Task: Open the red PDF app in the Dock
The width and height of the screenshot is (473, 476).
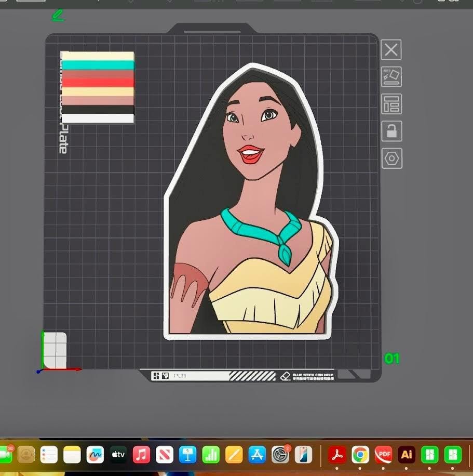Action: pos(383,455)
